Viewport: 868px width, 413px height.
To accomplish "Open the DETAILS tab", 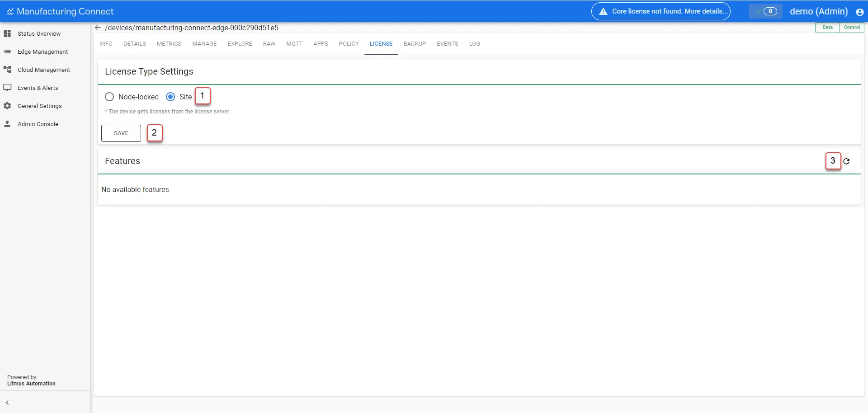I will (x=135, y=44).
